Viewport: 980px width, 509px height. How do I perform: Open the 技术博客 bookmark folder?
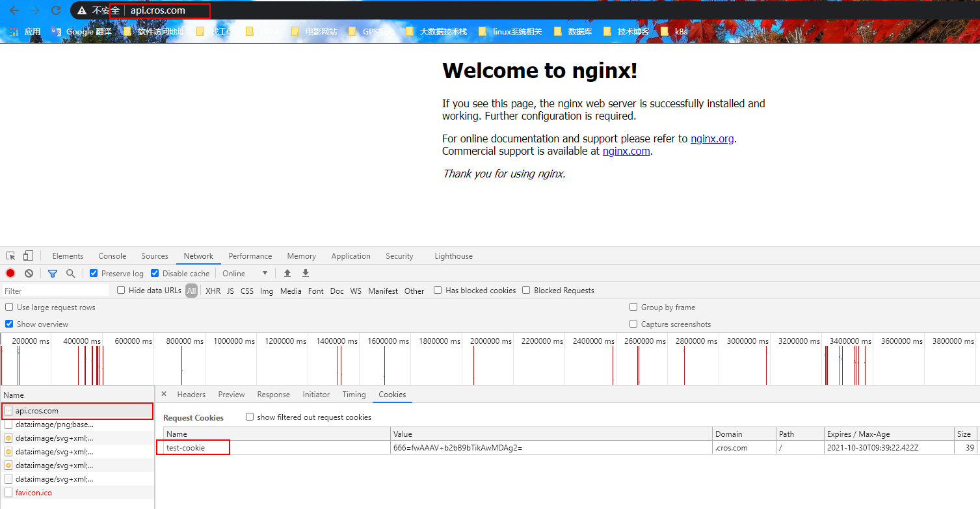626,31
